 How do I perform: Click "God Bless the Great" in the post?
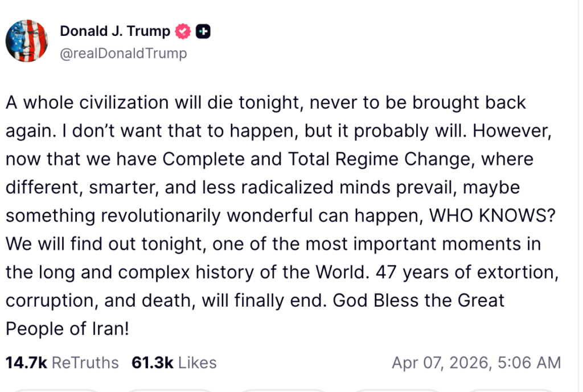pyautogui.click(x=419, y=300)
